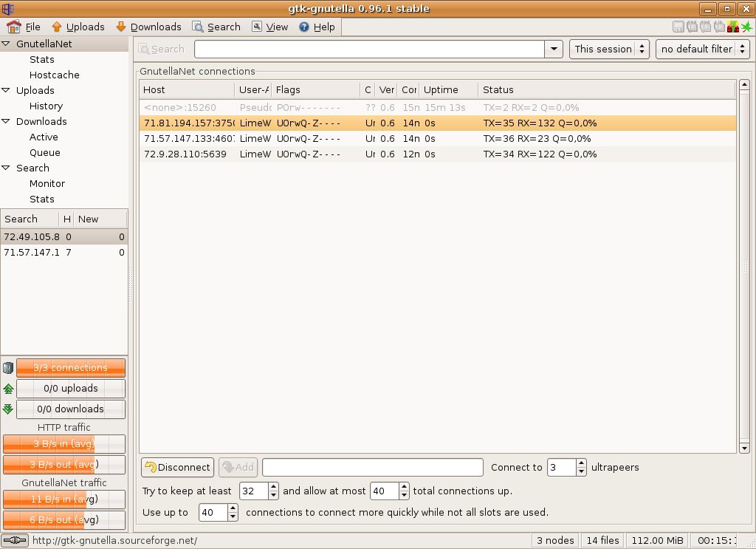Sort by the Flags column header
The image size is (756, 549).
(316, 89)
